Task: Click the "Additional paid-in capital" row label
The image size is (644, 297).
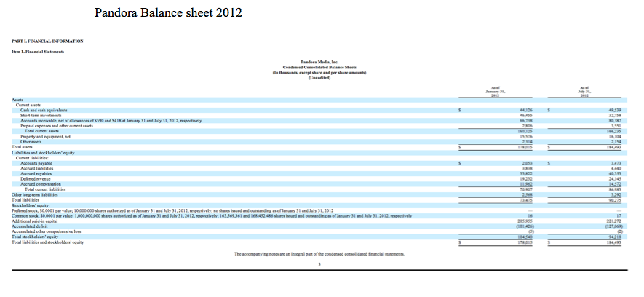Action: click(x=34, y=221)
